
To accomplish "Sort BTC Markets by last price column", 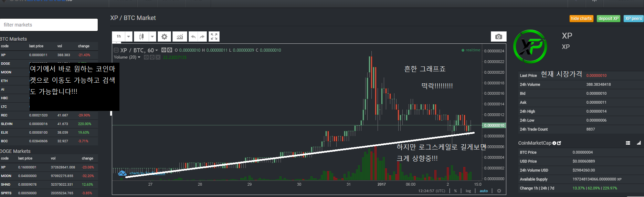I will 36,46.
